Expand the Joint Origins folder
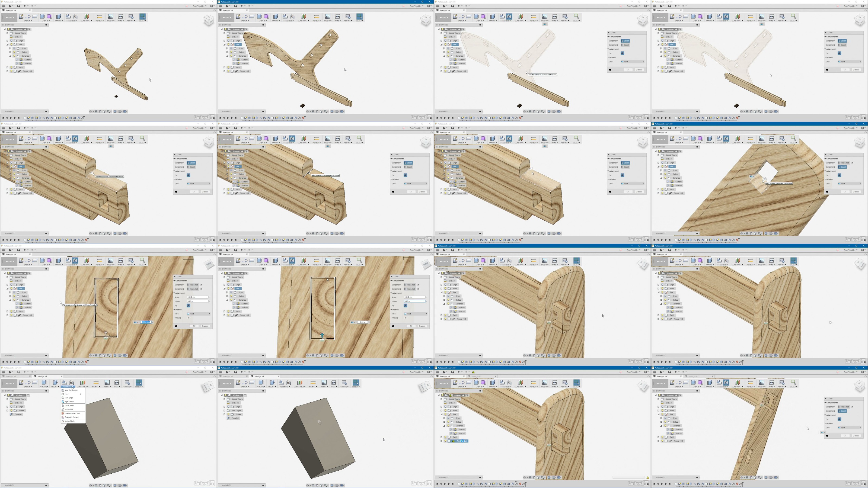Screen dimensions: 868x488 (224, 410)
